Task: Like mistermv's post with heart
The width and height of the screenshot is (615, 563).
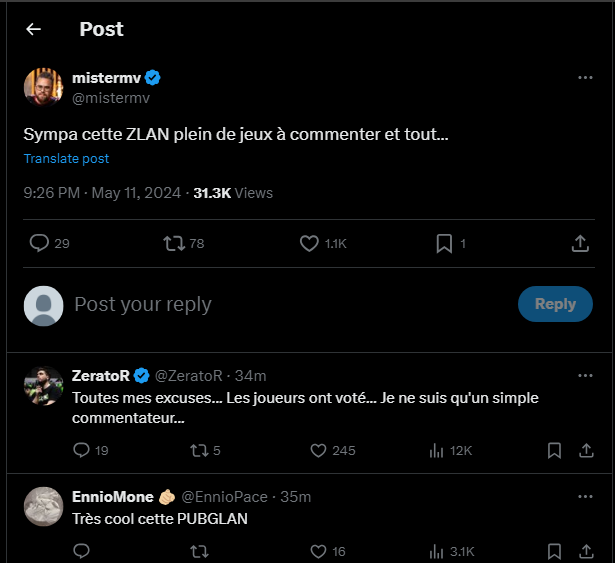Action: (309, 243)
